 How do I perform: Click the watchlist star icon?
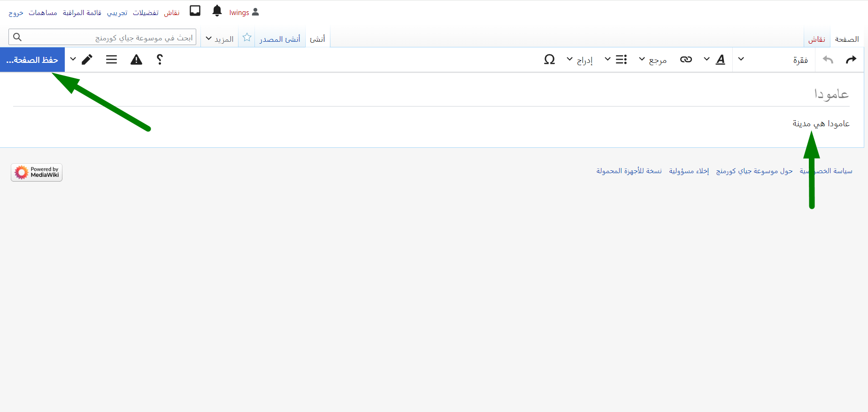[x=247, y=38]
